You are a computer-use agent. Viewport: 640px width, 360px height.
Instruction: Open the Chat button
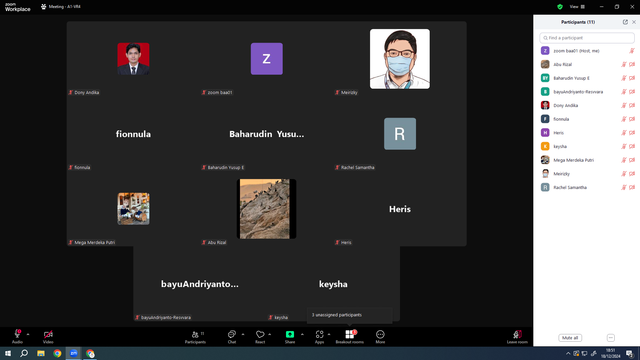[x=232, y=337]
